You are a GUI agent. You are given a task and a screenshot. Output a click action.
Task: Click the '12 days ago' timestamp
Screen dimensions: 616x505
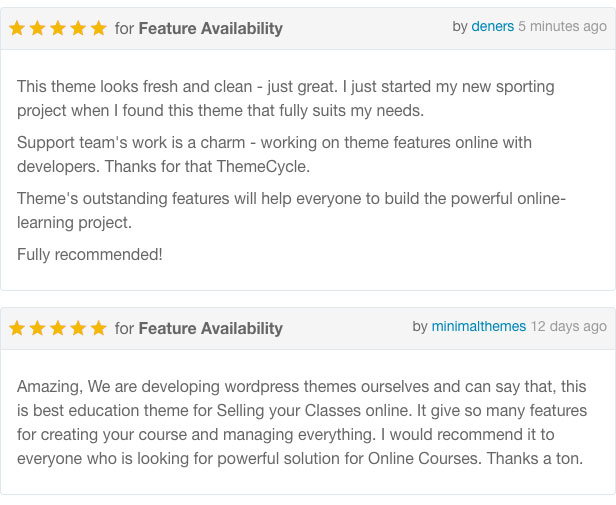569,326
